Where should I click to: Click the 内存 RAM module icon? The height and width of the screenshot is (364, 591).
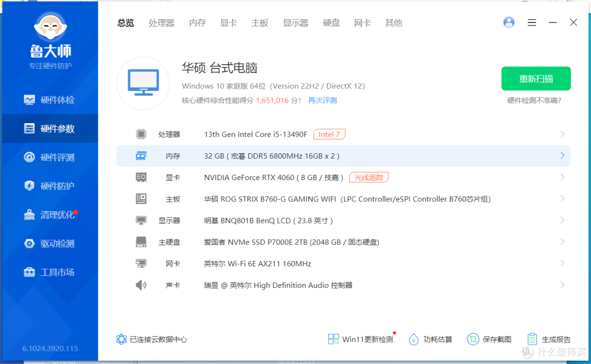pos(141,156)
